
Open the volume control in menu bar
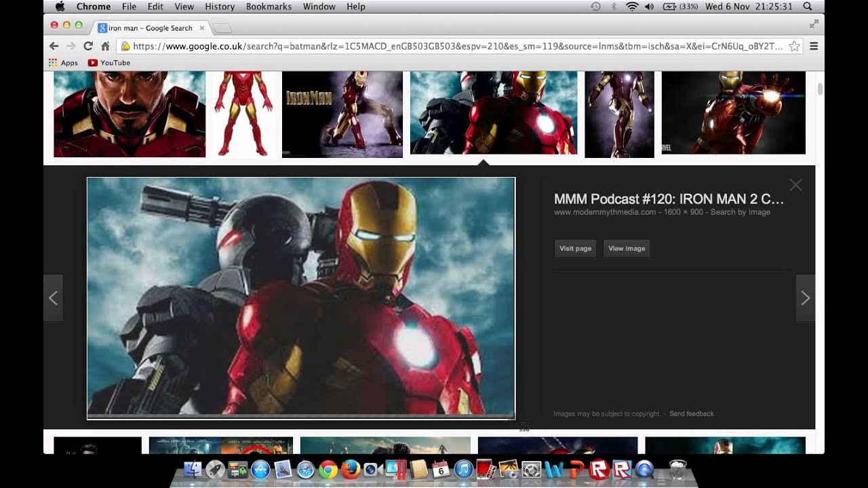coord(650,6)
